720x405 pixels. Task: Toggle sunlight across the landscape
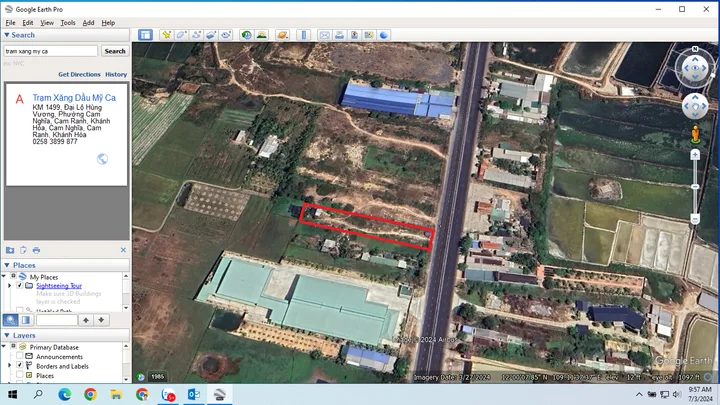pyautogui.click(x=262, y=35)
